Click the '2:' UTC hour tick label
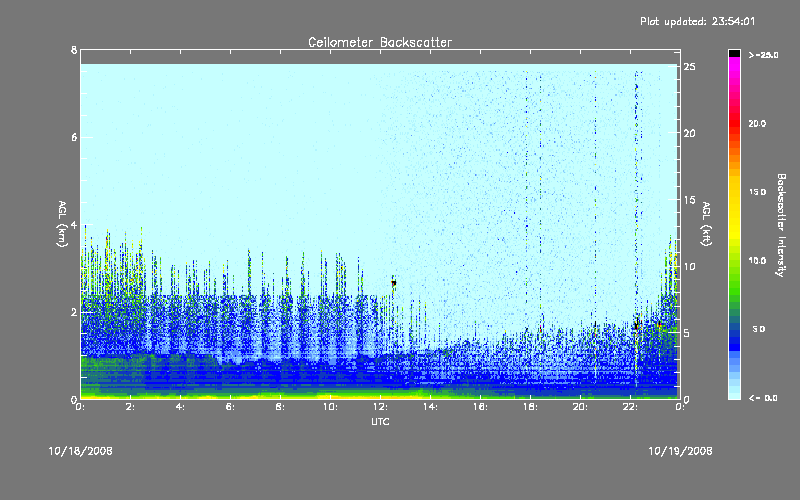The height and width of the screenshot is (500, 800). [130, 407]
